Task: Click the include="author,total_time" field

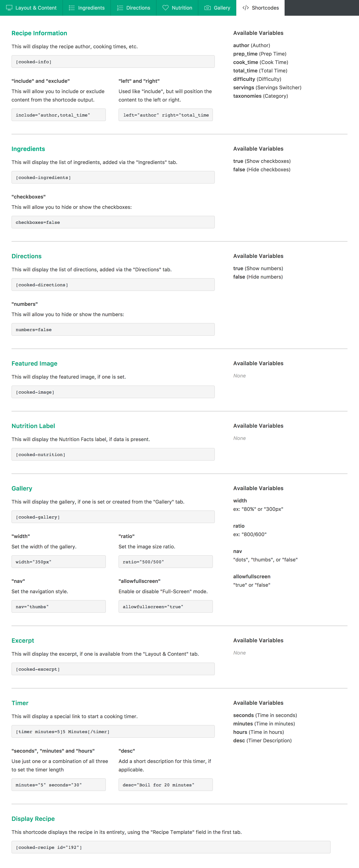Action: (59, 115)
